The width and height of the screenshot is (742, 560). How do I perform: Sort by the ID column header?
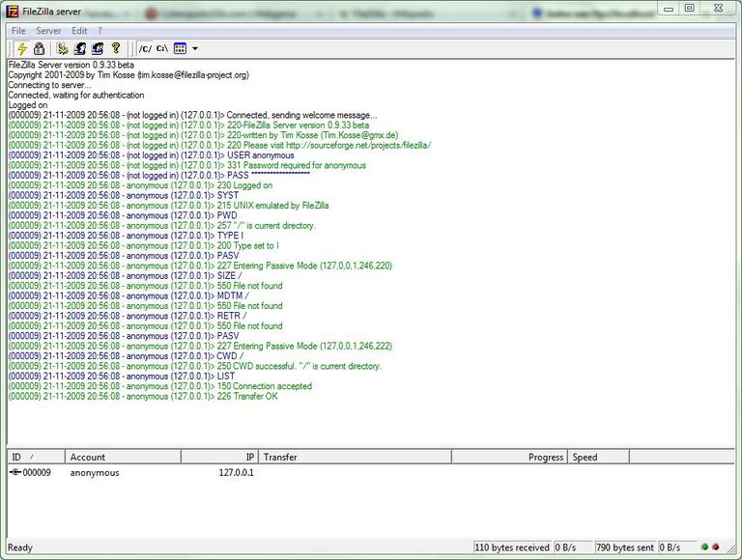click(36, 457)
